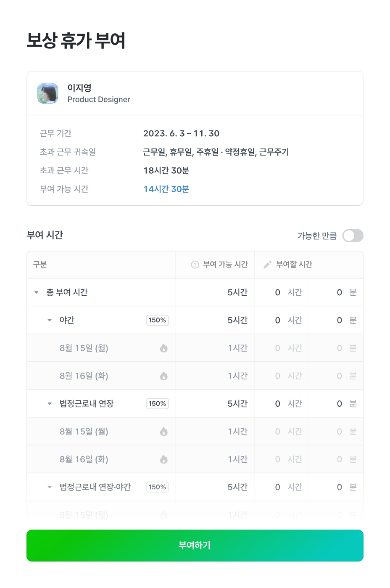Click the pencil icon beside 부여할 시간 header

point(267,265)
